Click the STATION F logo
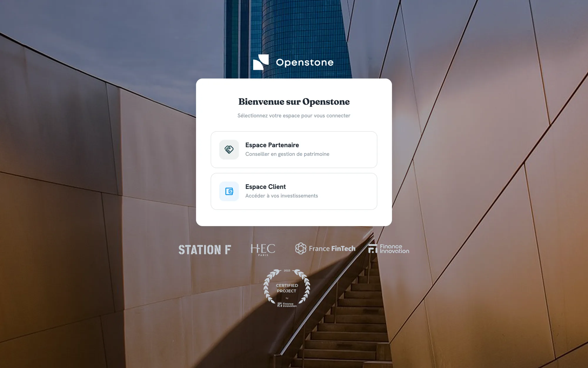The height and width of the screenshot is (368, 588). point(205,250)
